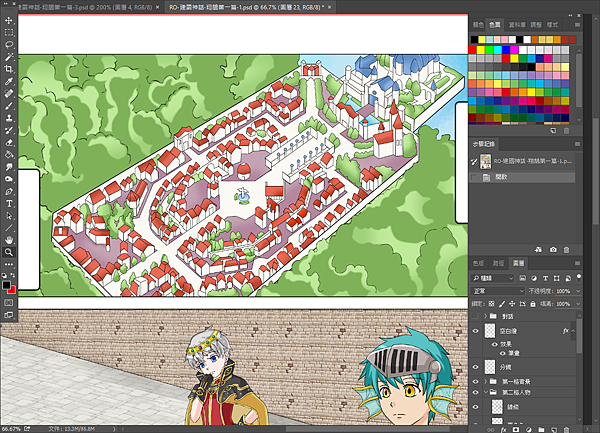The image size is (600, 433).
Task: Switch to the 色版 Channels tab
Action: tap(478, 263)
